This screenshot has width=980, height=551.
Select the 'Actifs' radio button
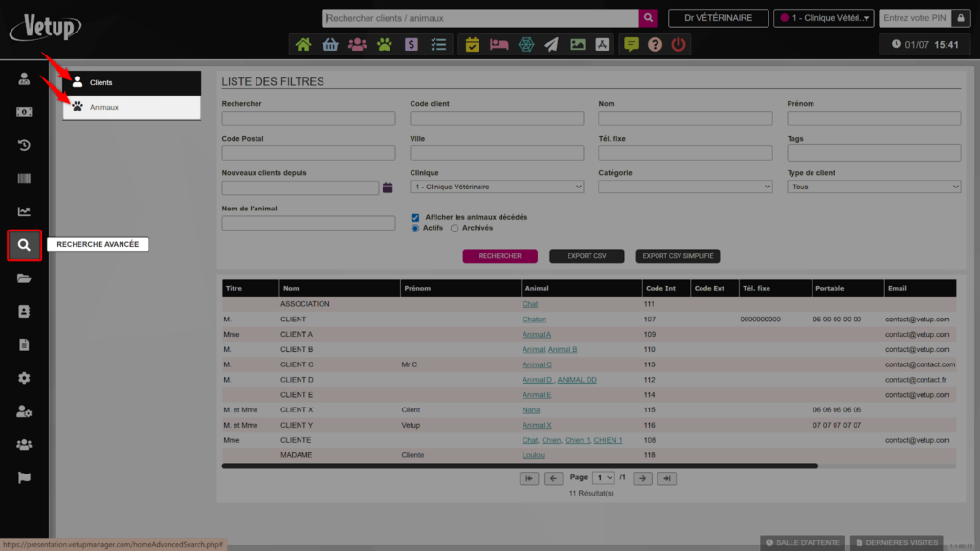point(415,228)
